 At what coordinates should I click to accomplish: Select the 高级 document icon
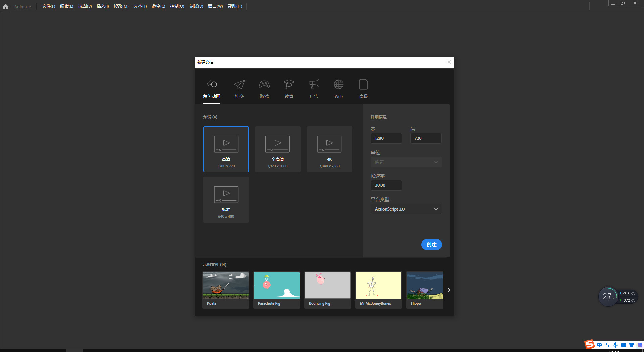click(x=364, y=84)
